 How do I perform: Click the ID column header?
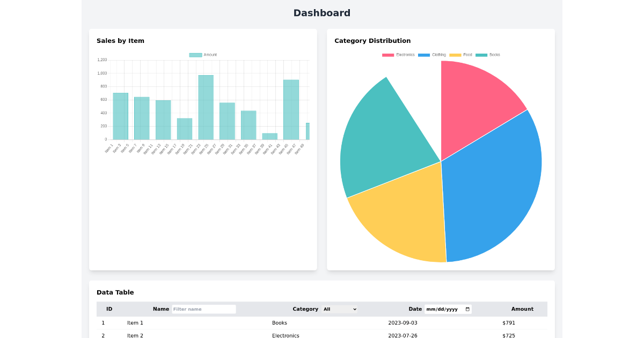click(x=109, y=309)
